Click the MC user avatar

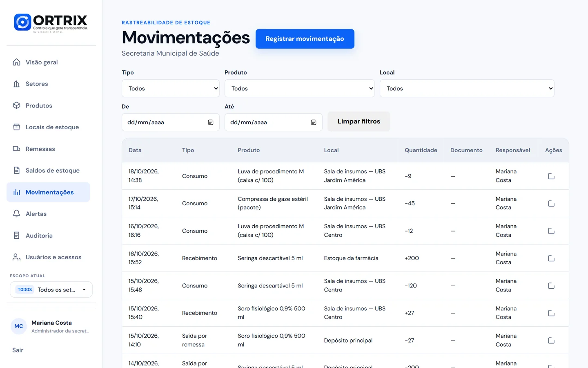(x=19, y=326)
